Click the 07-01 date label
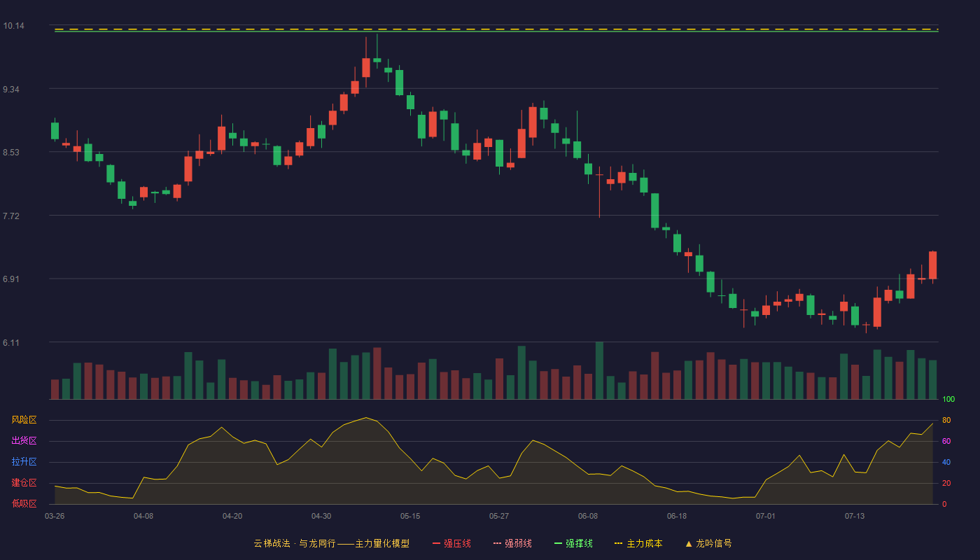Screen dimensions: 980x560 [766, 516]
